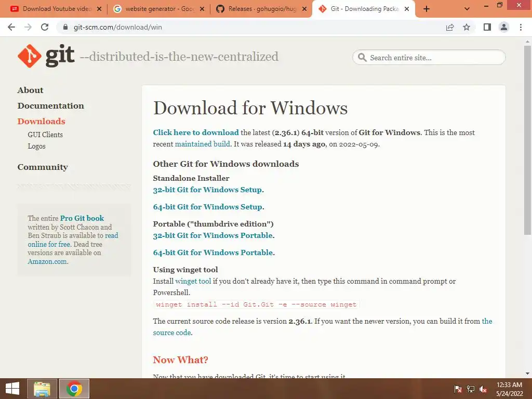Open 'the source code' link
The width and height of the screenshot is (532, 399).
click(171, 332)
